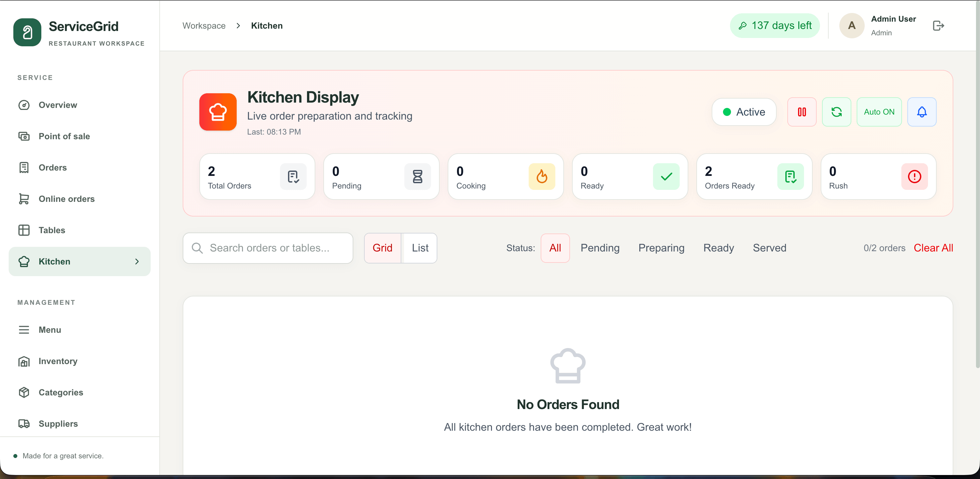Open the Menu management page
The height and width of the screenshot is (479, 980).
point(80,329)
